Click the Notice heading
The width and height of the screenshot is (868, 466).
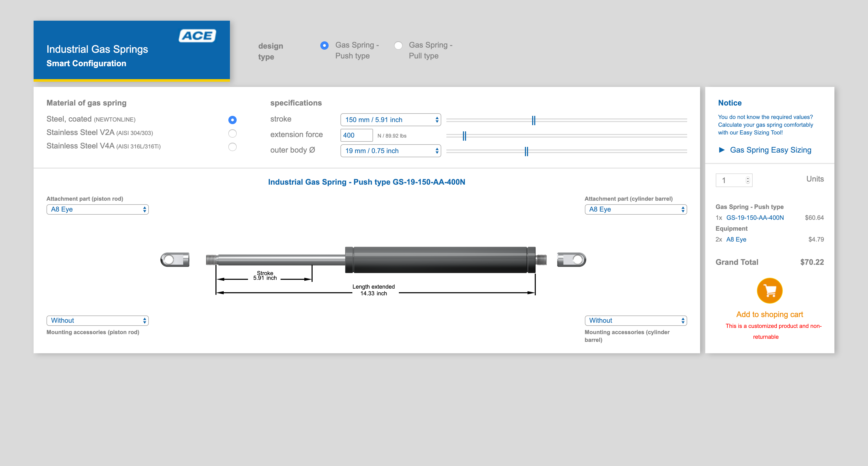[730, 103]
